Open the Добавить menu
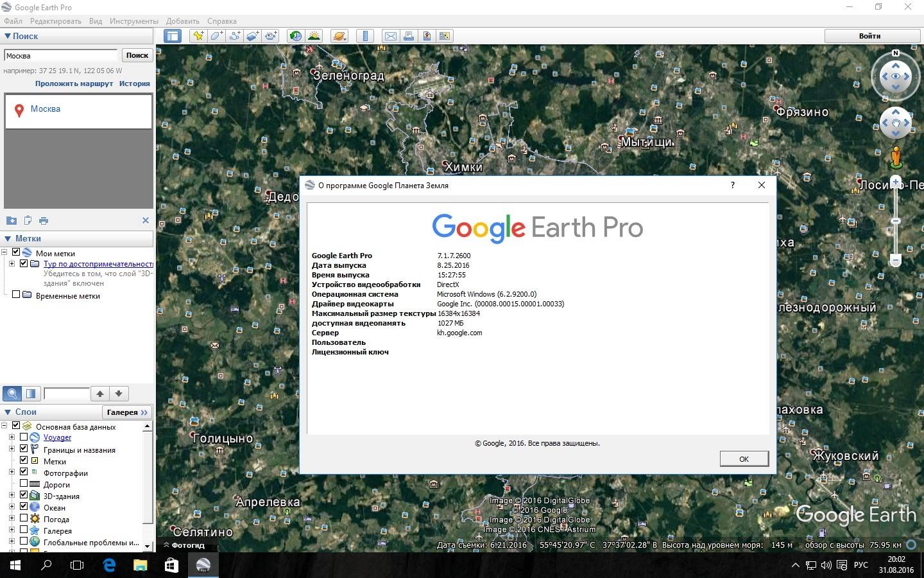This screenshot has height=578, width=924. coord(183,21)
